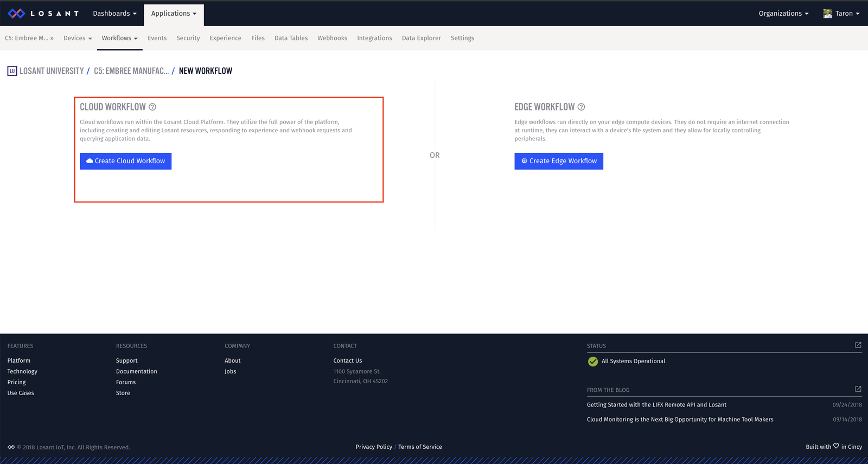Click Create Cloud Workflow button

tap(125, 161)
